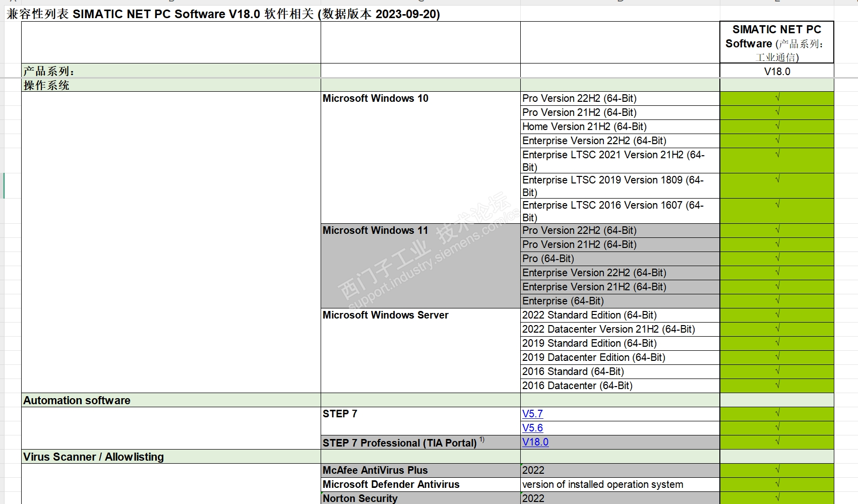Select the '操作系统' section heading cell
858x504 pixels.
(171, 85)
